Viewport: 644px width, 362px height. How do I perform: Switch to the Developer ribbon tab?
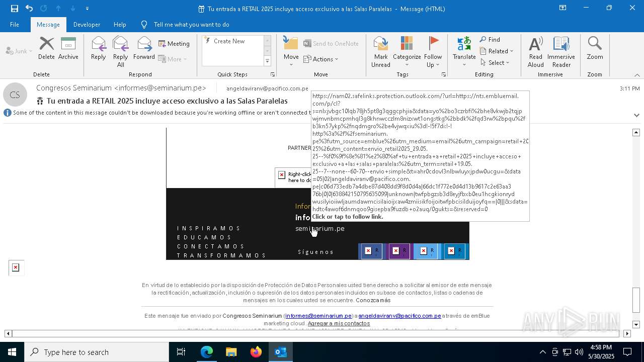(x=87, y=24)
